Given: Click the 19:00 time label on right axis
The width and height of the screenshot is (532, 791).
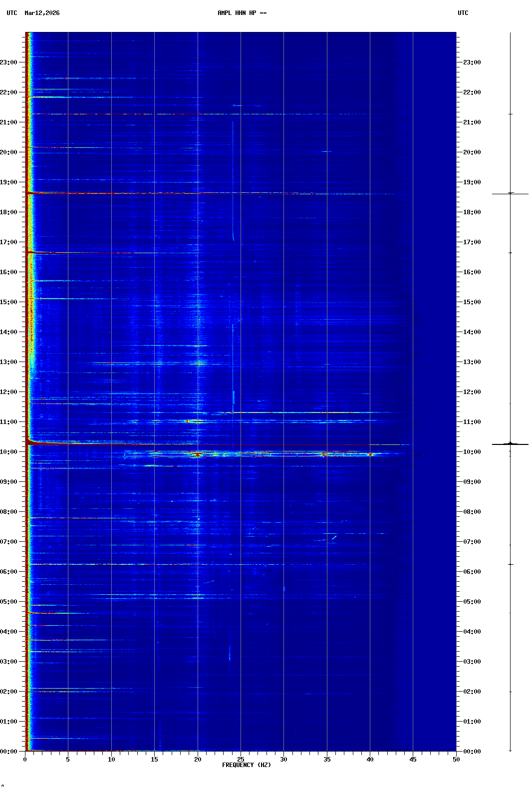Looking at the screenshot, I should (472, 182).
